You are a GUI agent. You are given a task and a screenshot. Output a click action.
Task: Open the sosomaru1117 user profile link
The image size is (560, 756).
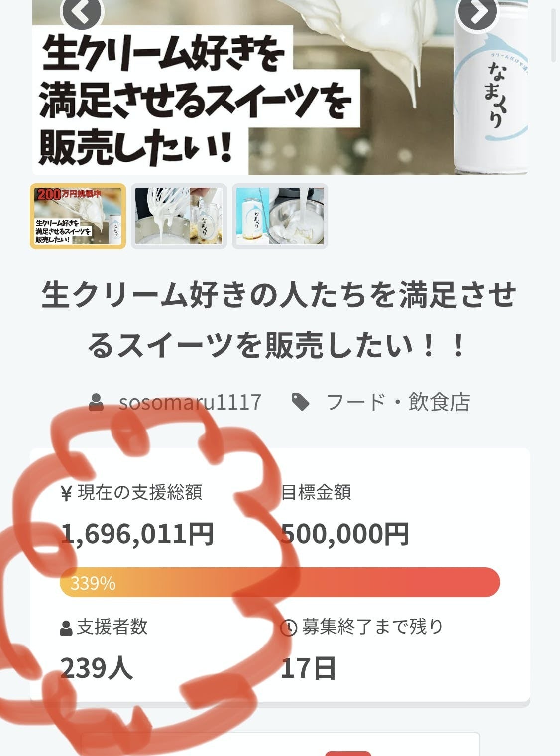pos(190,402)
